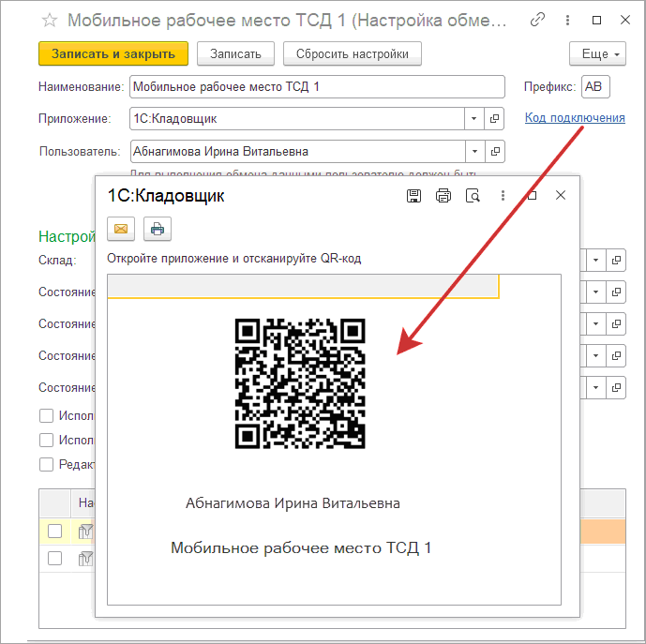
Task: Toggle the first Испол... checkbox
Action: coord(46,415)
